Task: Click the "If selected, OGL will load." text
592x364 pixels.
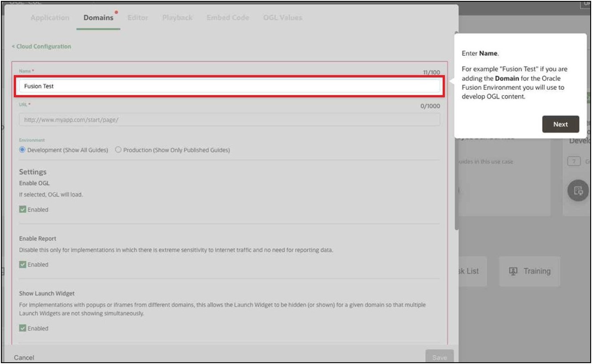Action: coord(51,195)
